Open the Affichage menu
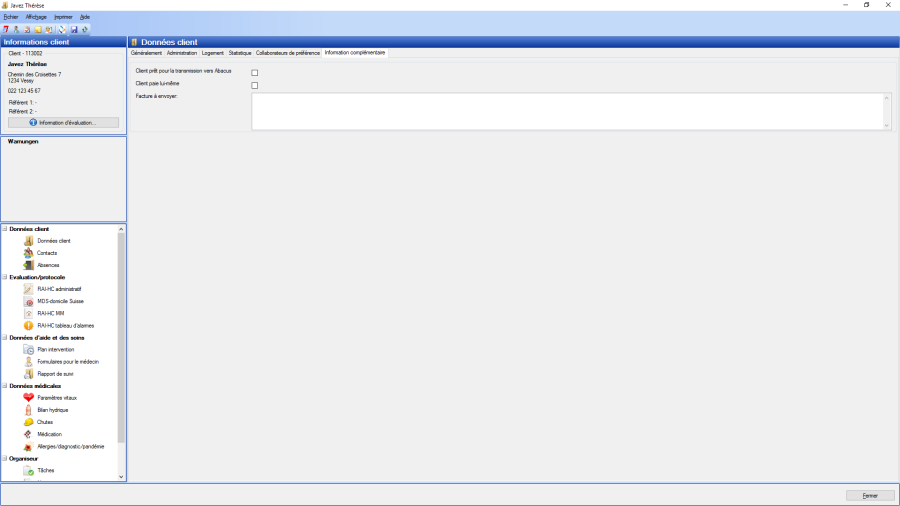 point(36,17)
